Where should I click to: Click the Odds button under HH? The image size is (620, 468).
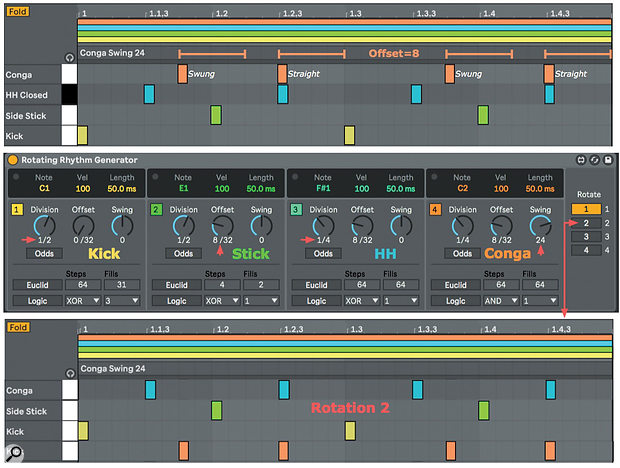pos(323,253)
